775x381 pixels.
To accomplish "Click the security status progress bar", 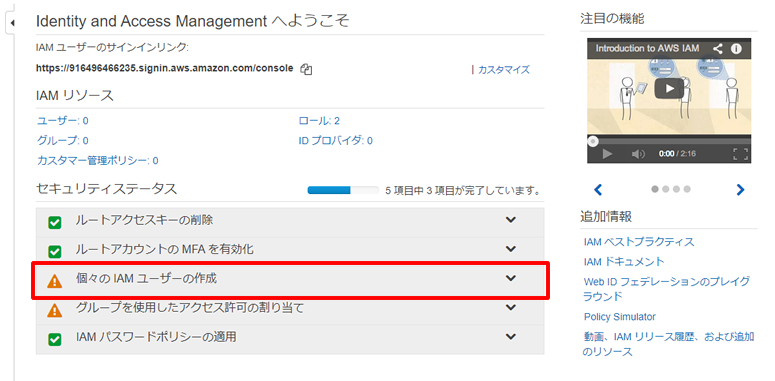I will point(343,190).
